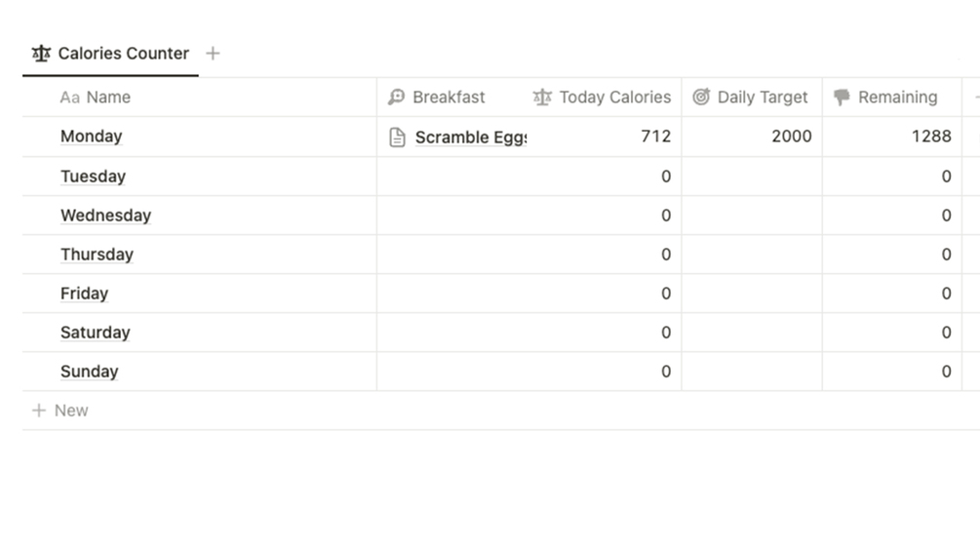
Task: Switch to the Calories Counter tab
Action: click(123, 54)
